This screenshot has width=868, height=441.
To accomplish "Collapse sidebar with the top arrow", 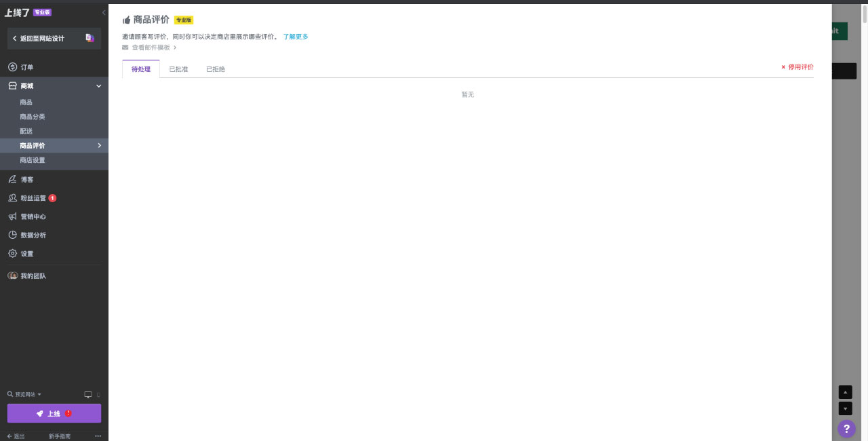I will pos(104,13).
